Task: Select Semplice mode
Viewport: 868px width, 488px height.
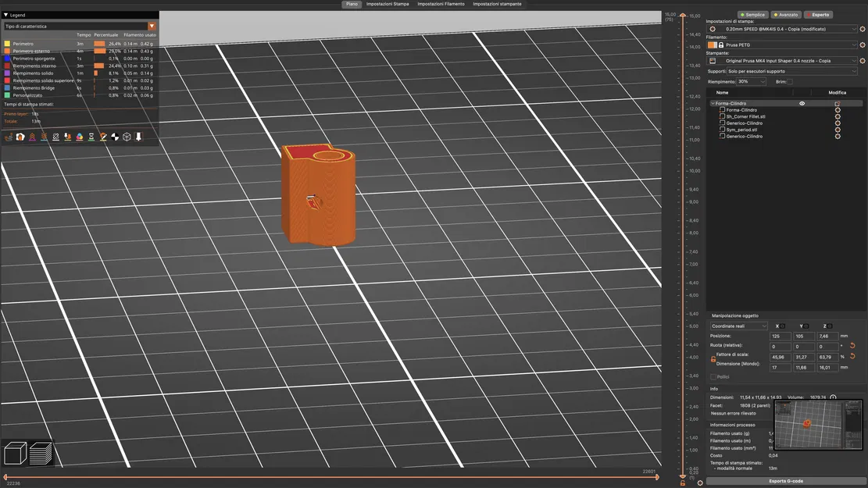Action: (752, 15)
